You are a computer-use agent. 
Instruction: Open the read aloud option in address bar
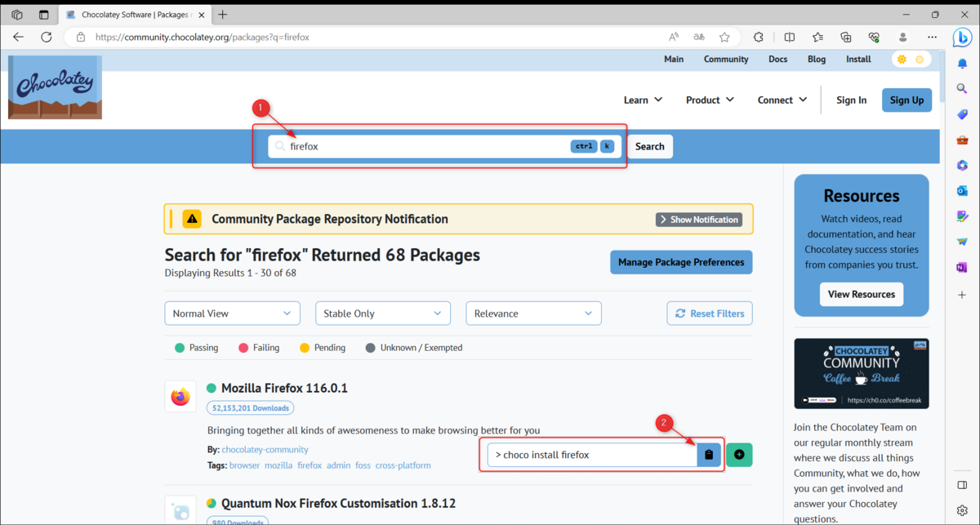click(x=674, y=37)
